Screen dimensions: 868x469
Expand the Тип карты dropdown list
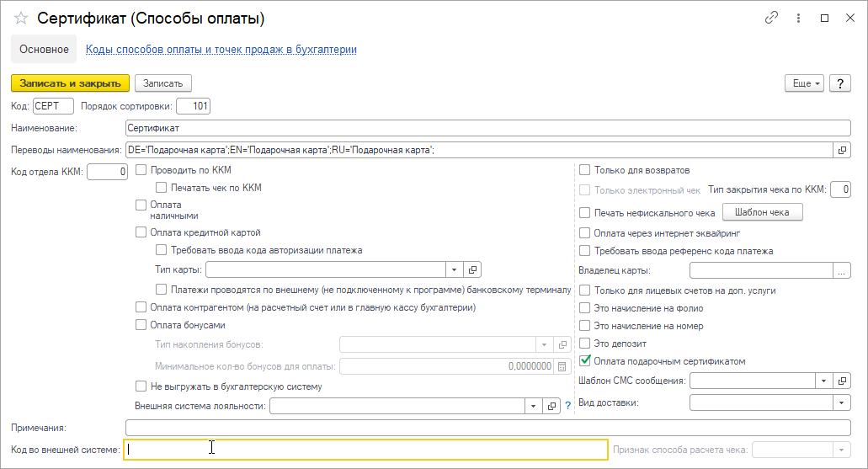pyautogui.click(x=454, y=269)
